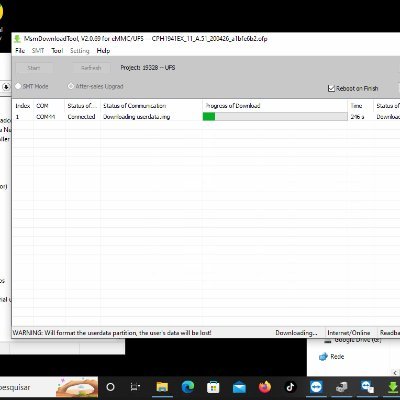
Task: Open the SMT menu
Action: (x=38, y=51)
